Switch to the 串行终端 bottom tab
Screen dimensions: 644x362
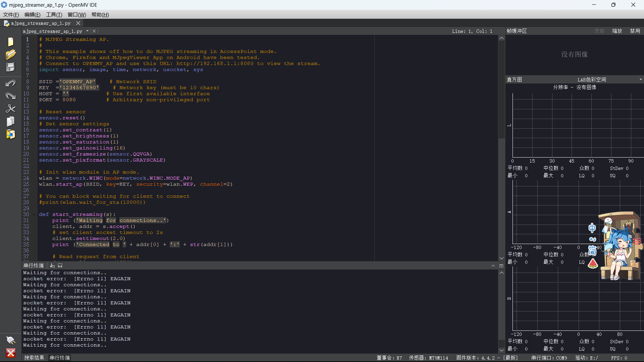(60, 358)
